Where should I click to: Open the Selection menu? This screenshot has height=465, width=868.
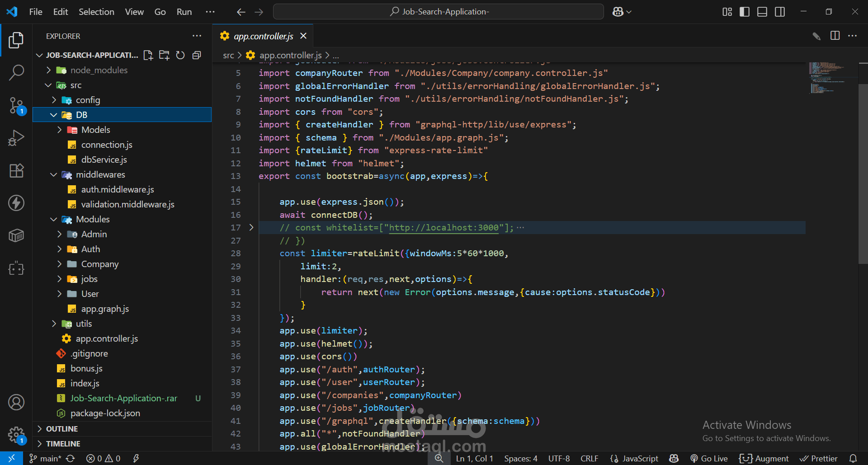(96, 12)
